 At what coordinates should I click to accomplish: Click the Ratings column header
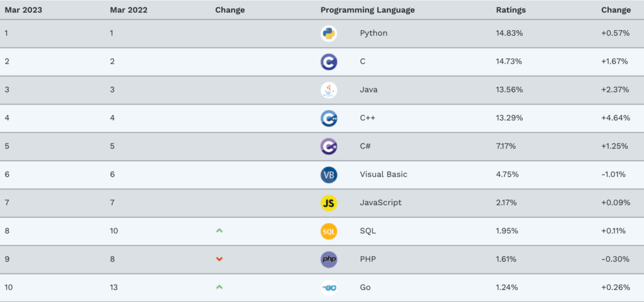pos(511,10)
